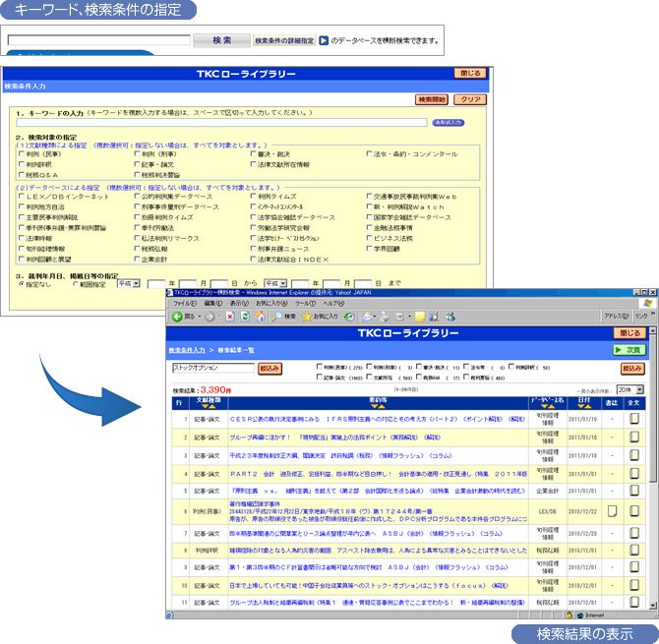Image resolution: width=659 pixels, height=644 pixels.
Task: Open full-text document icon for result row 1
Action: [631, 419]
